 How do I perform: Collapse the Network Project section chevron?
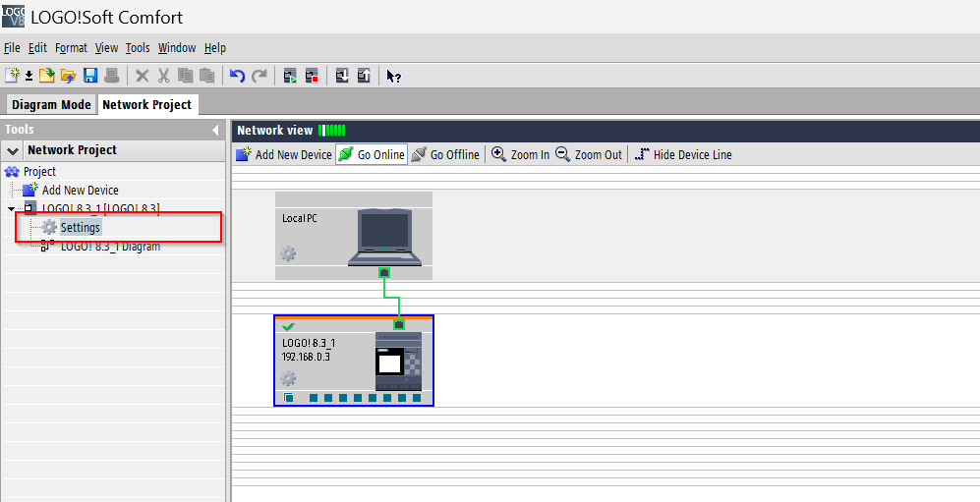tap(13, 150)
